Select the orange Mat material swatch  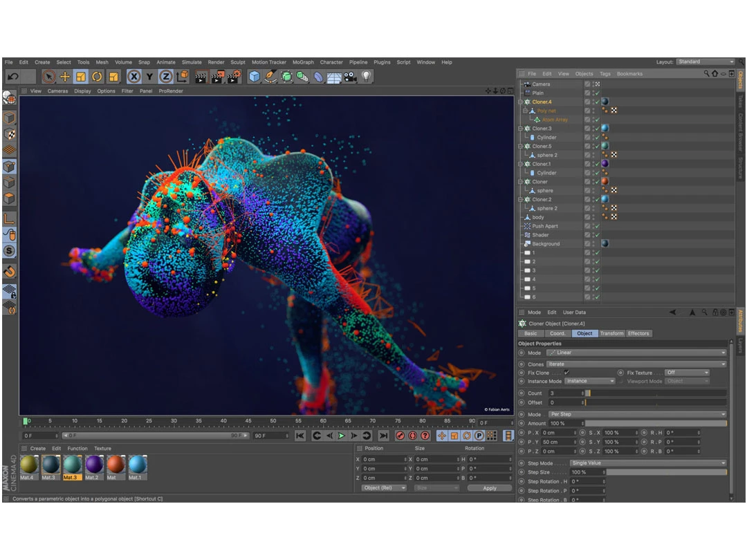(116, 467)
